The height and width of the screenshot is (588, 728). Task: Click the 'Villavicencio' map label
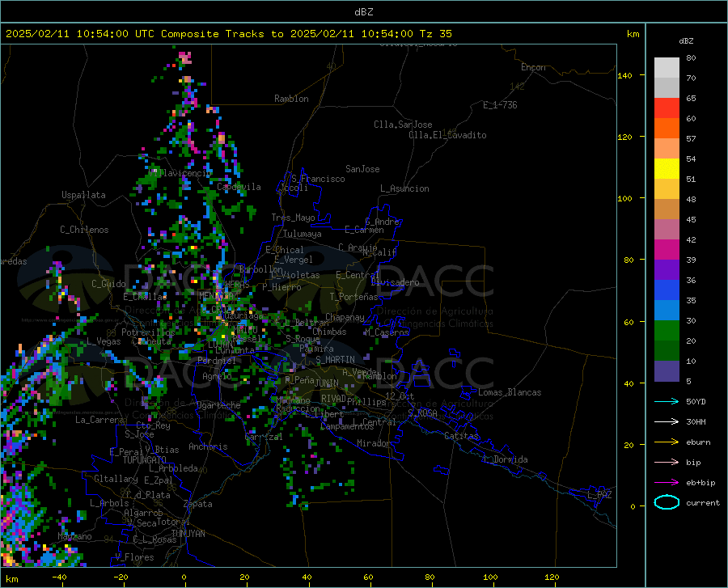coord(180,173)
